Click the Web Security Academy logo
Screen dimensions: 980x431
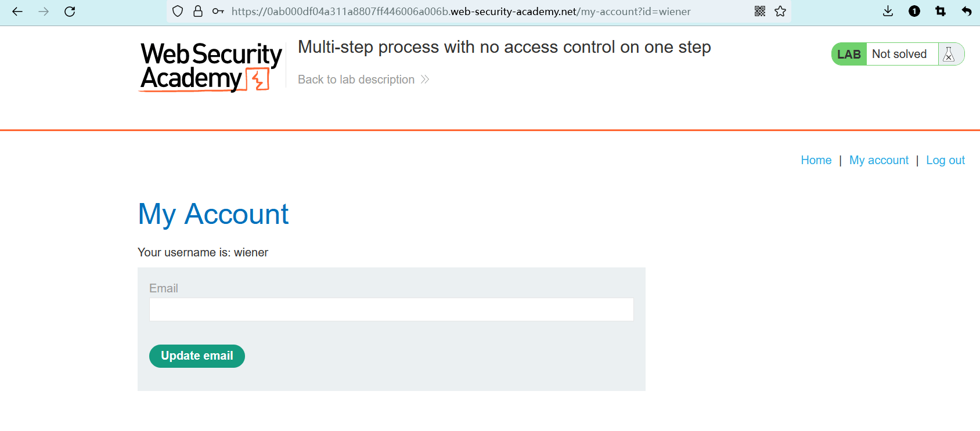pos(211,67)
